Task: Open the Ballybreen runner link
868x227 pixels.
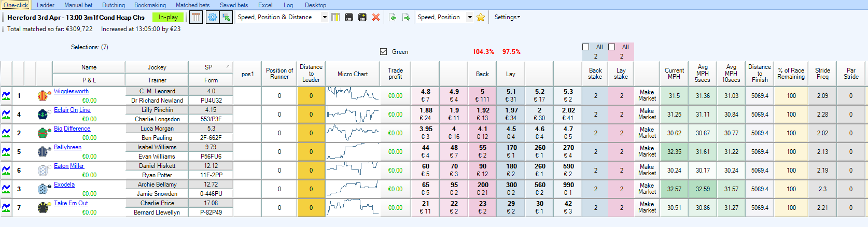Action: point(67,147)
